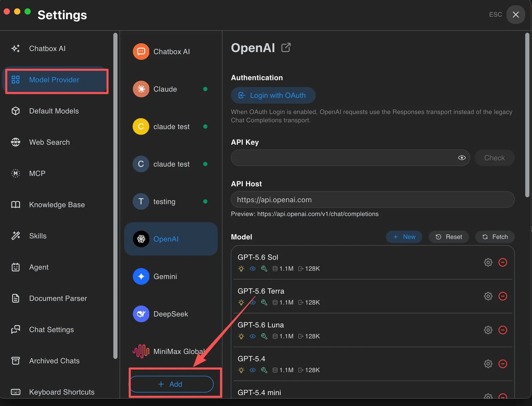Viewport: 532px width, 406px height.
Task: Click Login with OAuth button
Action: coord(273,95)
